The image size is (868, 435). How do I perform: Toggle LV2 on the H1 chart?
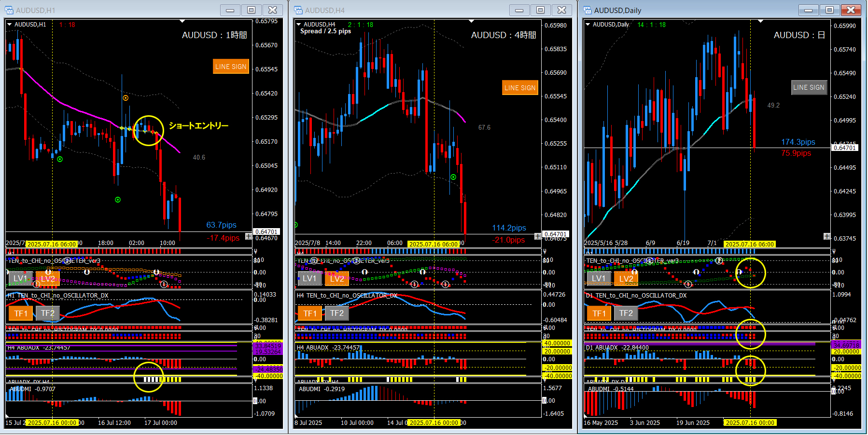point(47,278)
